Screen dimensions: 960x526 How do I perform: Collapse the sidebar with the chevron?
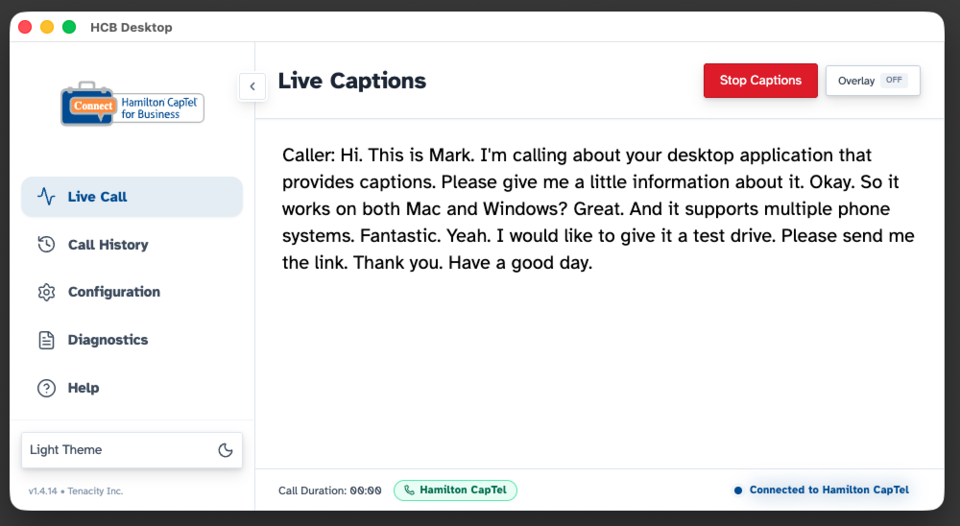[252, 86]
